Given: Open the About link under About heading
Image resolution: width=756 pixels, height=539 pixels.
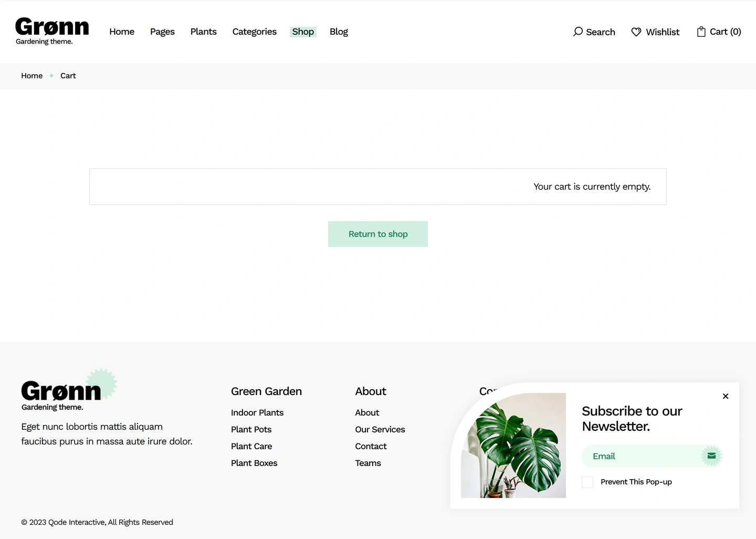Looking at the screenshot, I should pos(367,413).
